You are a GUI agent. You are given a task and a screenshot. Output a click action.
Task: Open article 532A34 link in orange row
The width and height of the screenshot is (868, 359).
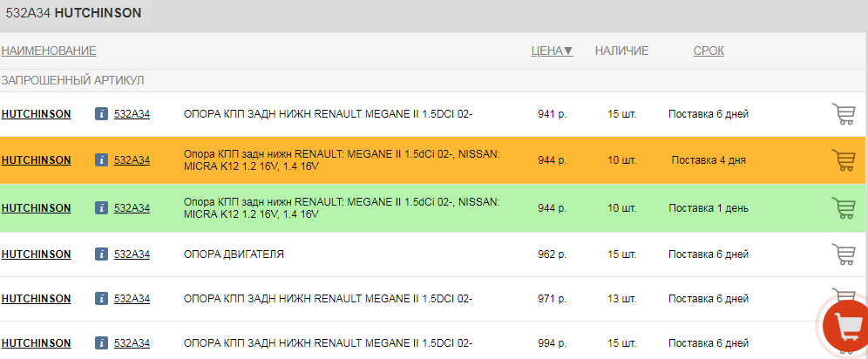pyautogui.click(x=132, y=159)
